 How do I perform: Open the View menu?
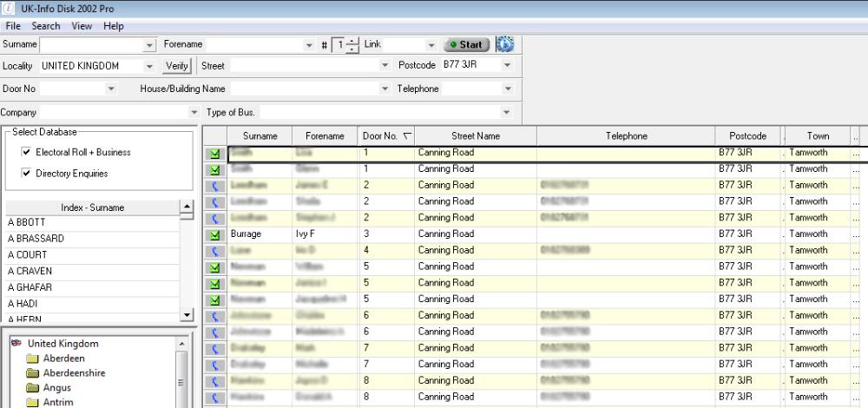[x=82, y=26]
